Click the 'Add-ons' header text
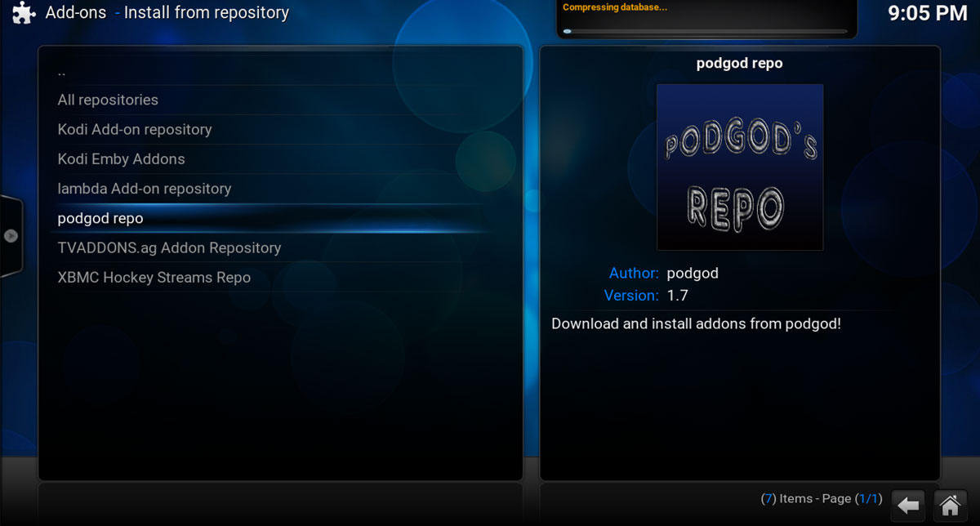 tap(78, 13)
